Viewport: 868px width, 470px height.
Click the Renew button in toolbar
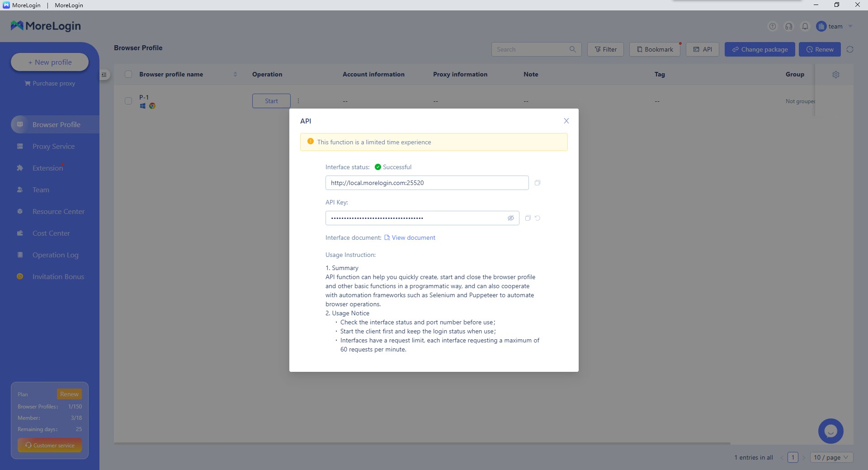click(x=820, y=49)
